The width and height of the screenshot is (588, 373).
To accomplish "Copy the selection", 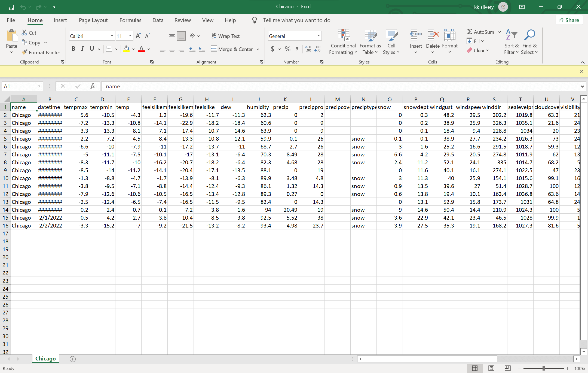I will point(31,43).
